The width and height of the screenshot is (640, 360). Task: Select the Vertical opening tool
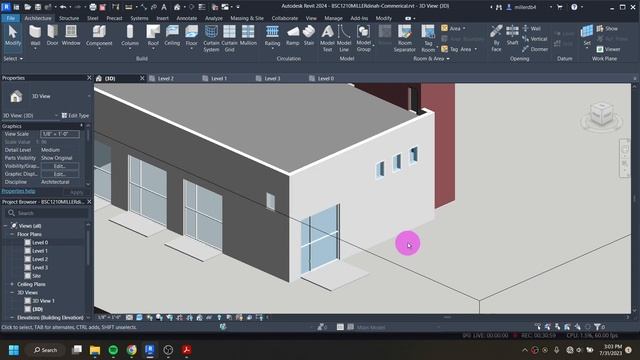pyautogui.click(x=535, y=39)
